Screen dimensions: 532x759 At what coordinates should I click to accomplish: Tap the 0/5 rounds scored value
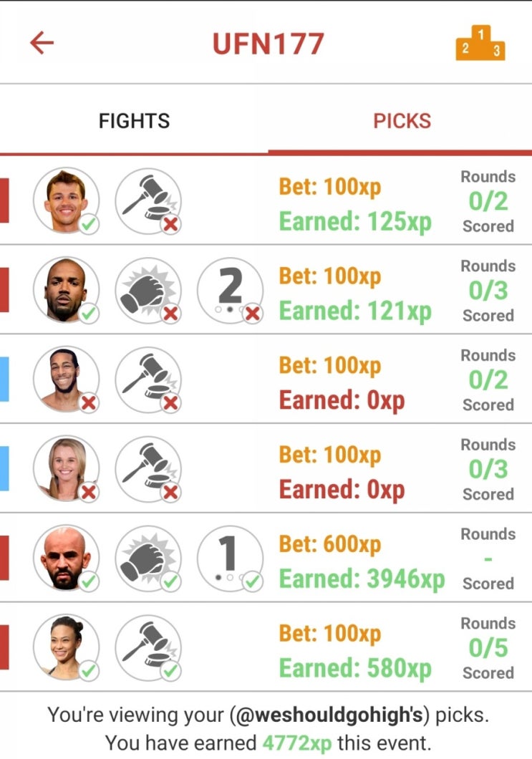488,648
